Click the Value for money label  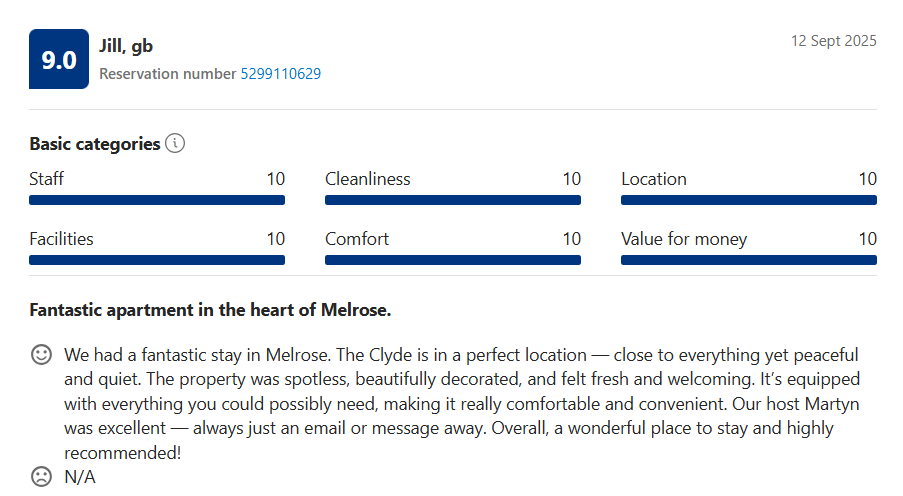684,239
